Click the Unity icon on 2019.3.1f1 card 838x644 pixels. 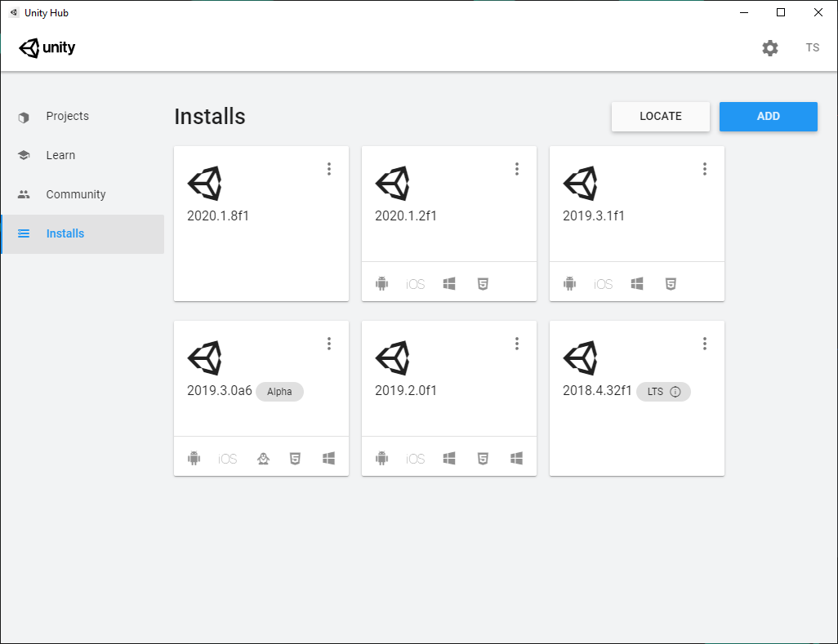(x=581, y=183)
